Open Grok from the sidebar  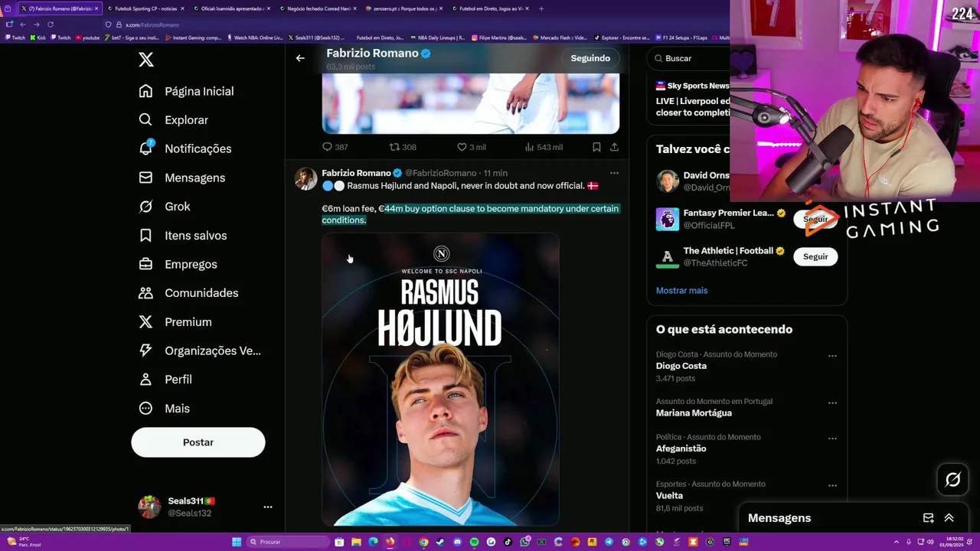164,207
